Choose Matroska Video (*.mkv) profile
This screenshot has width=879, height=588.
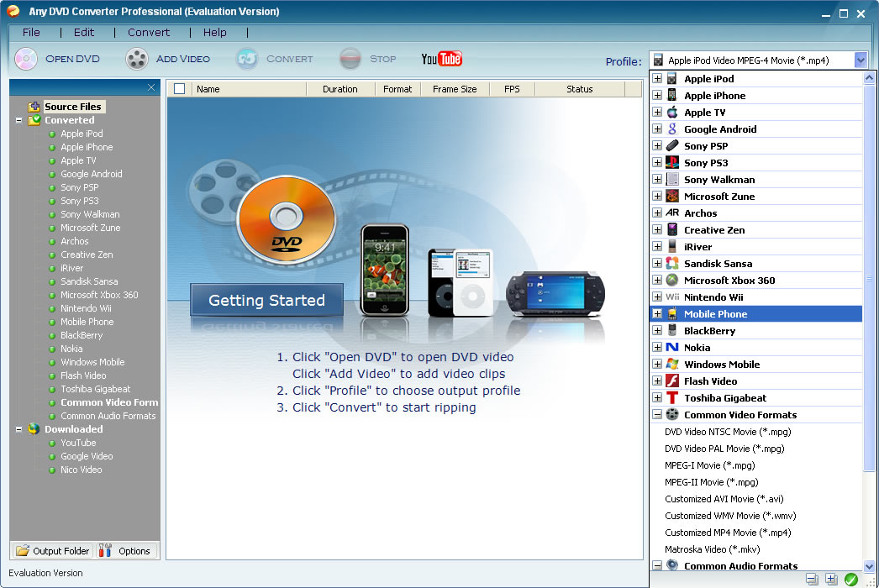[712, 549]
